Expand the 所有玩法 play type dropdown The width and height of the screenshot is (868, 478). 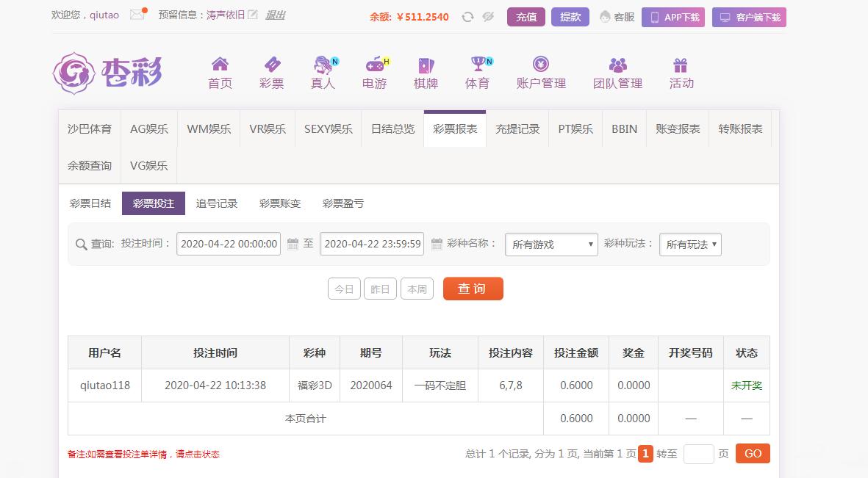(690, 245)
